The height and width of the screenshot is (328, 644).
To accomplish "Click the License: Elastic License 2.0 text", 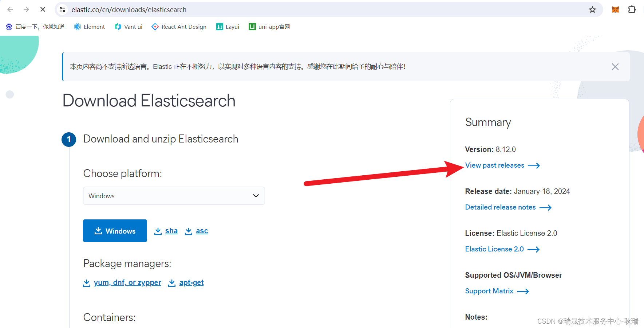I will pyautogui.click(x=511, y=233).
